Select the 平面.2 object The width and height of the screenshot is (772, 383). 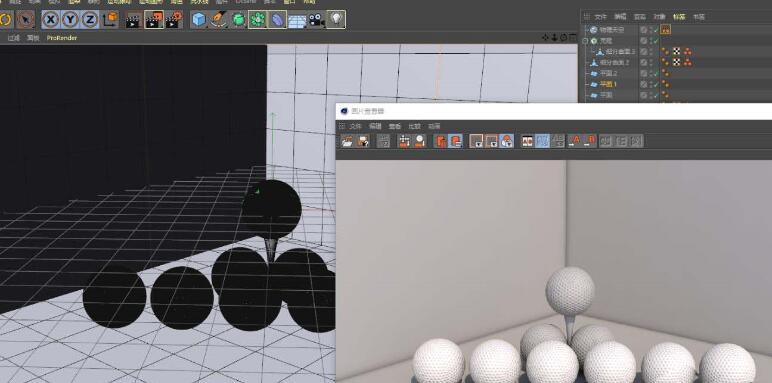click(x=609, y=73)
